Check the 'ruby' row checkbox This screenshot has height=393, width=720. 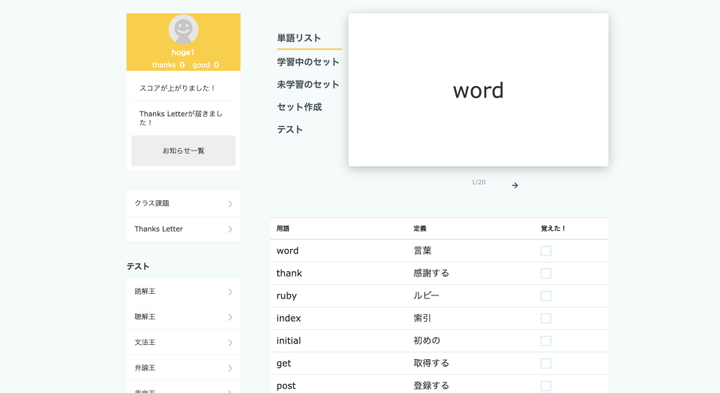click(x=546, y=296)
